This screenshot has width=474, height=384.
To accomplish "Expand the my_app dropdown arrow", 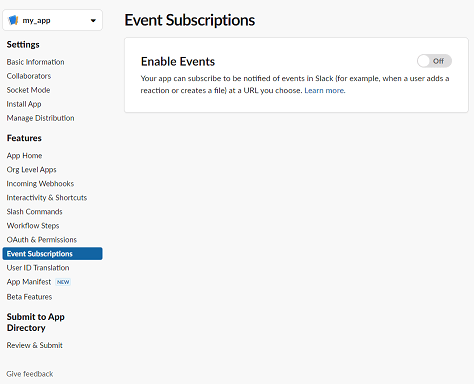I will click(93, 21).
